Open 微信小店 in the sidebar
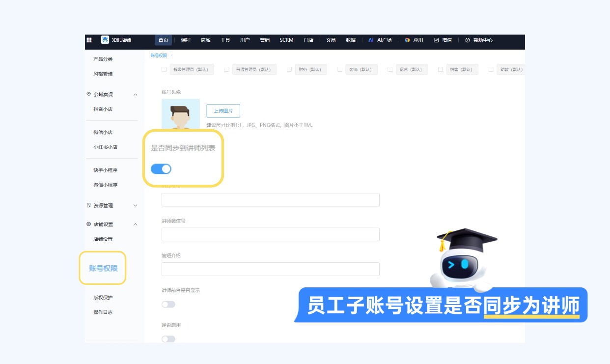 tap(103, 132)
